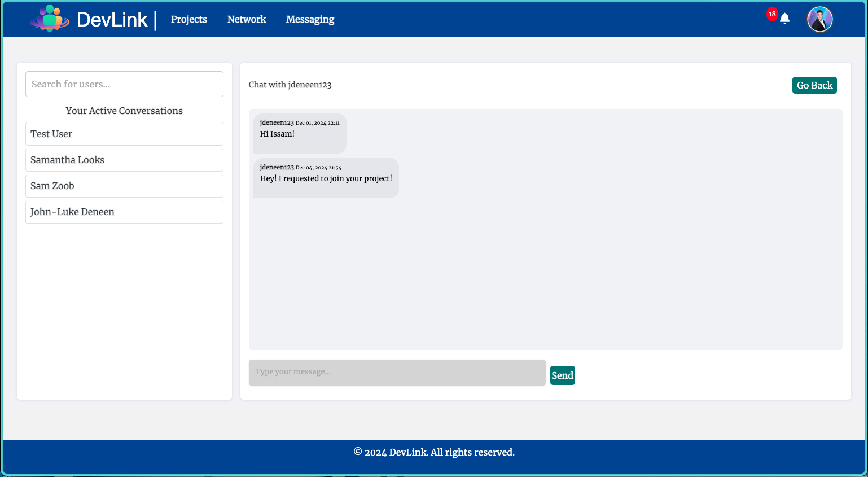This screenshot has width=868, height=477.
Task: Open Test User conversation
Action: pos(124,134)
